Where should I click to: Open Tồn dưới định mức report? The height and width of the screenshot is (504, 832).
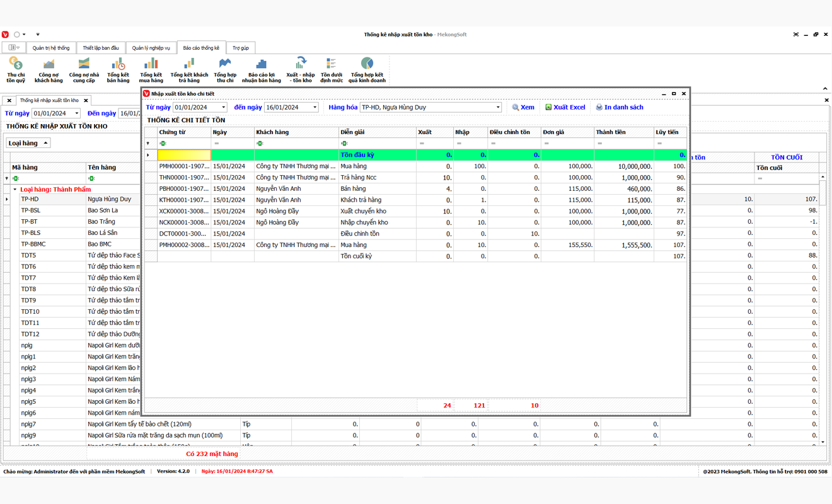(332, 70)
